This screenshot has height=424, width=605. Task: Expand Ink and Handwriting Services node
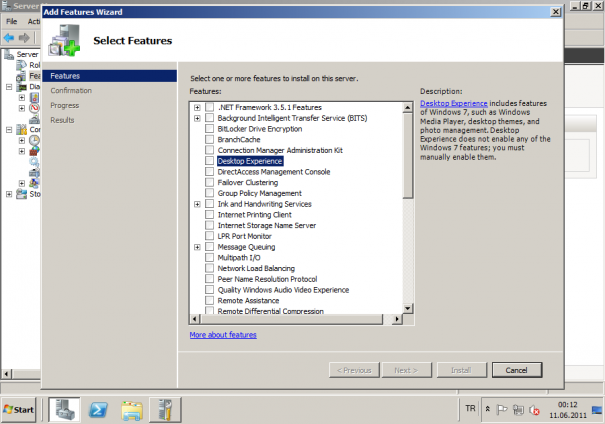[x=197, y=204]
